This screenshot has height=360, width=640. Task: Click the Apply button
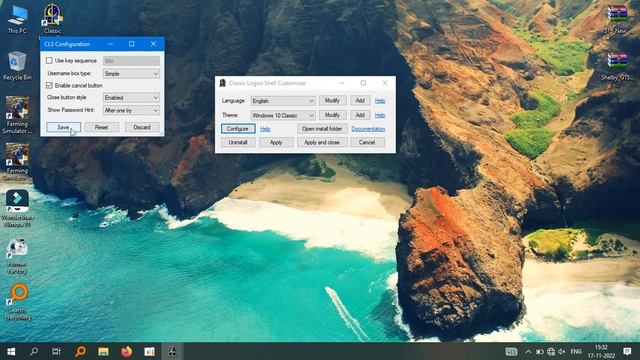(x=276, y=142)
